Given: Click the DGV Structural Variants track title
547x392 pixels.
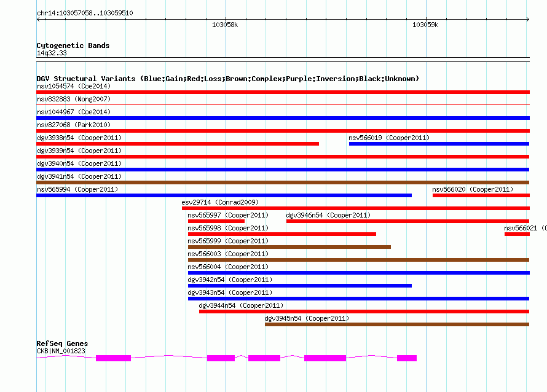Looking at the screenshot, I should click(228, 79).
